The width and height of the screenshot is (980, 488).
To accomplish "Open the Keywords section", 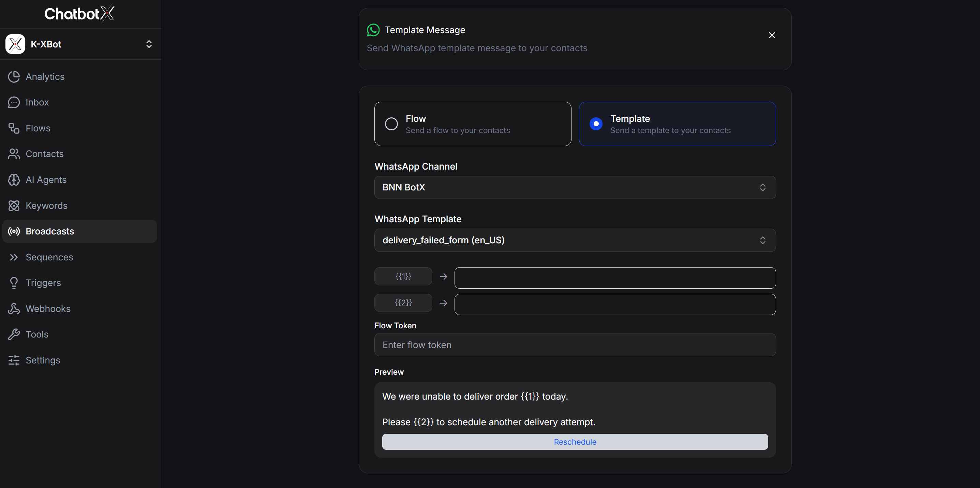I will point(79,205).
